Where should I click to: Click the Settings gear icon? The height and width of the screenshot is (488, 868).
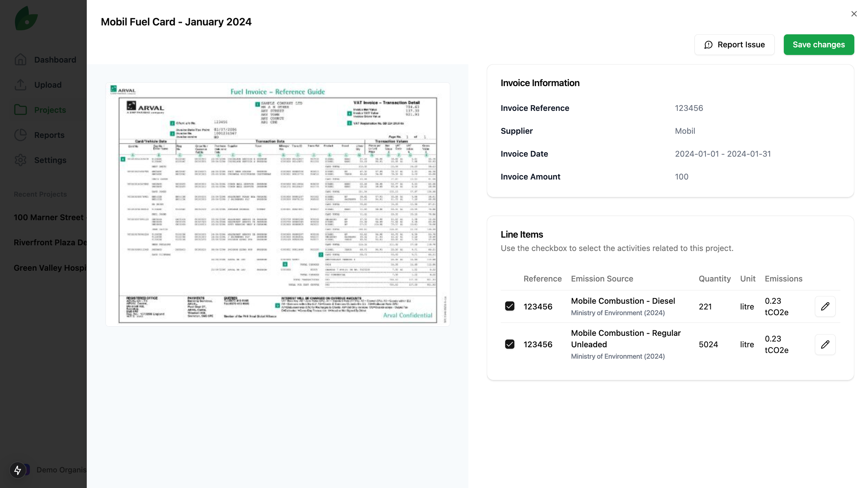pyautogui.click(x=21, y=160)
